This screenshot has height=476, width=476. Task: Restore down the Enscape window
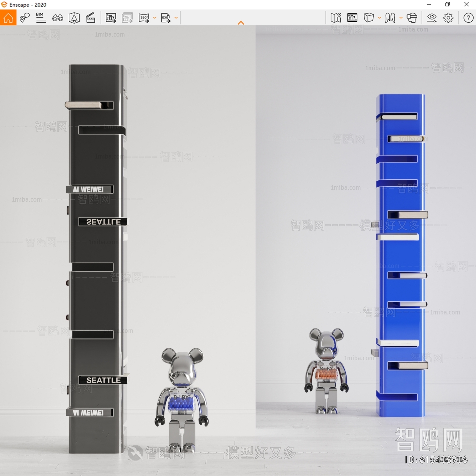click(447, 4)
